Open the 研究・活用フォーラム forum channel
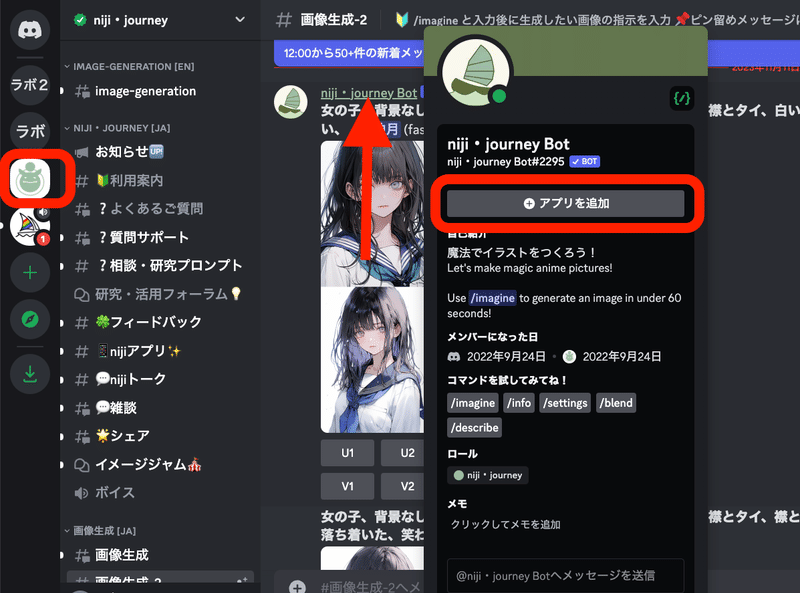The width and height of the screenshot is (800, 593). coord(160,294)
